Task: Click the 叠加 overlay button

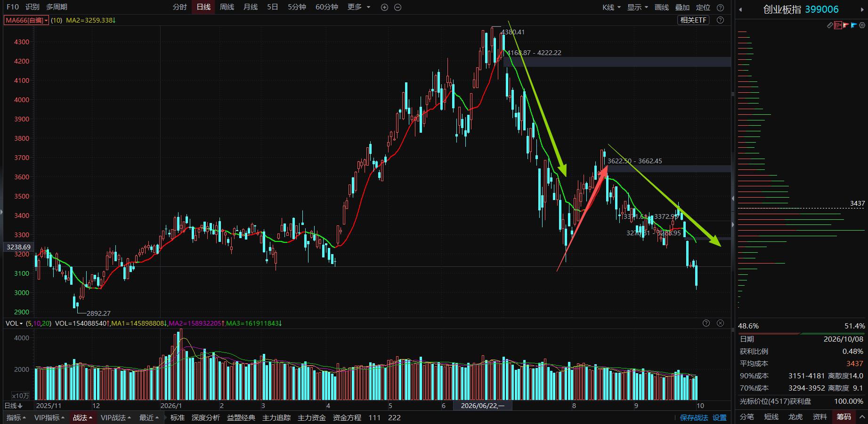Action: (x=682, y=7)
